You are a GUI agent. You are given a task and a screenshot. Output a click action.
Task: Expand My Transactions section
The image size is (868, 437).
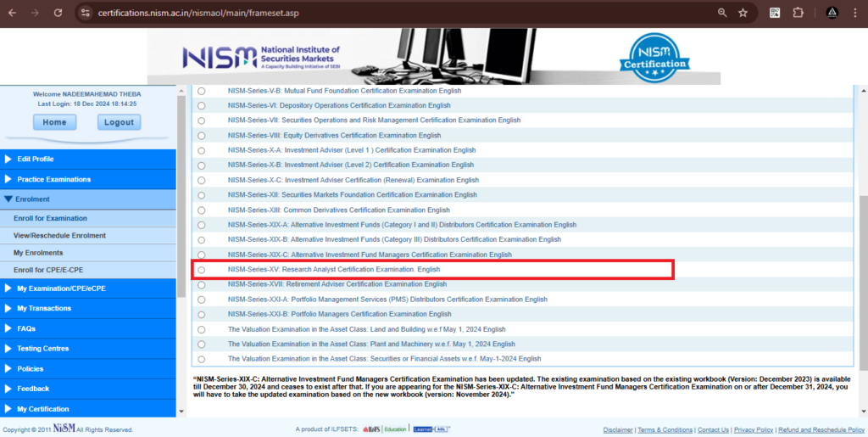click(88, 309)
